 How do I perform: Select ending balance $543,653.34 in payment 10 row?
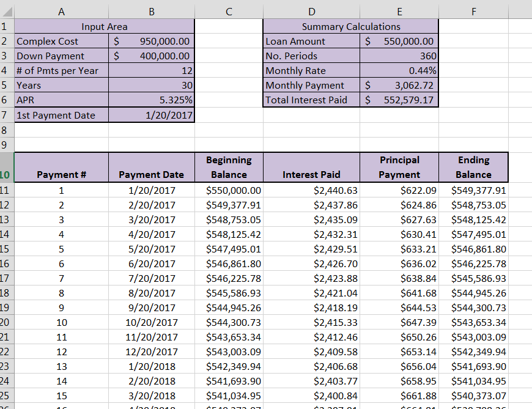click(474, 322)
